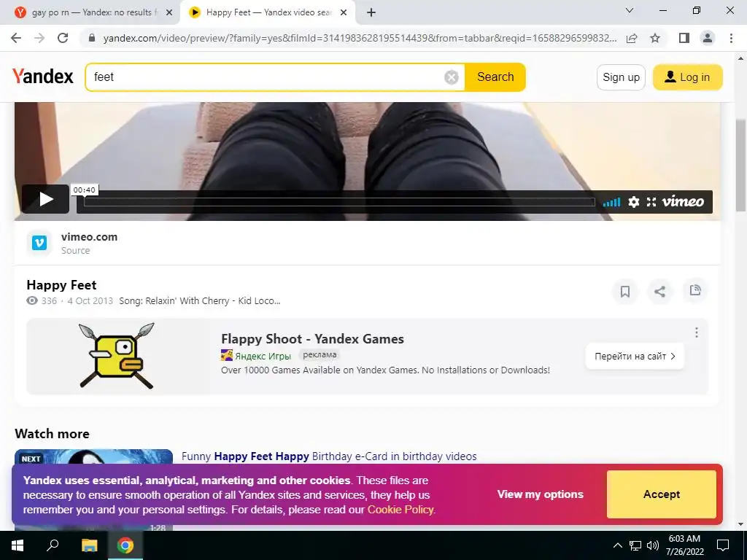Screen dimensions: 747x560
Task: Click the yellow Search button
Action: click(495, 77)
